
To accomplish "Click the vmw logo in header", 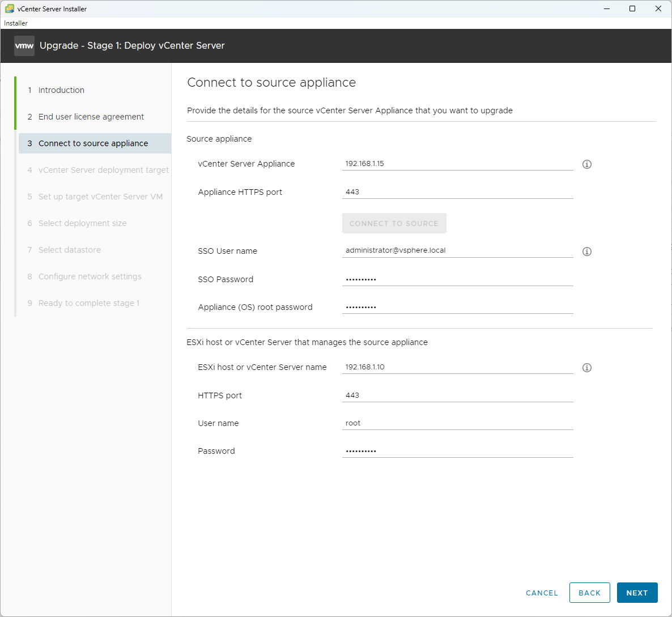I will click(x=24, y=46).
